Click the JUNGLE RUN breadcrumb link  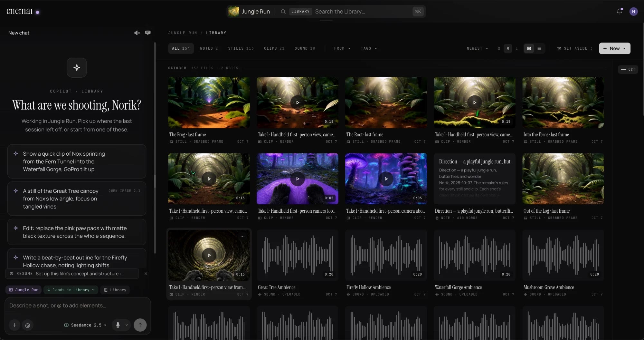(x=183, y=33)
